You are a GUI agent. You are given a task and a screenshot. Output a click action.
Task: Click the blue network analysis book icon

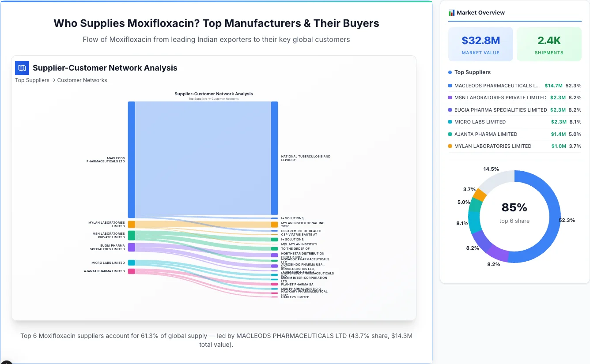(x=22, y=68)
